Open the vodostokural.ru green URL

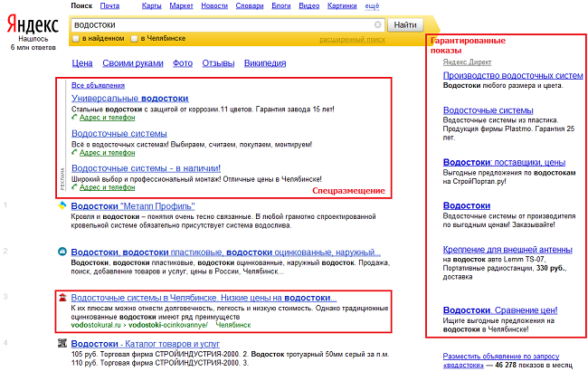click(x=139, y=325)
